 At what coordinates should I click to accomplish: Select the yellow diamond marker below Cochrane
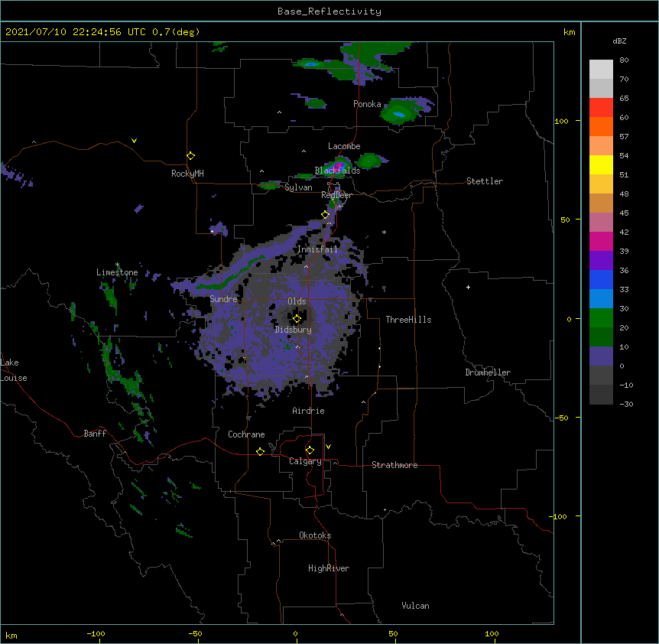pyautogui.click(x=260, y=451)
